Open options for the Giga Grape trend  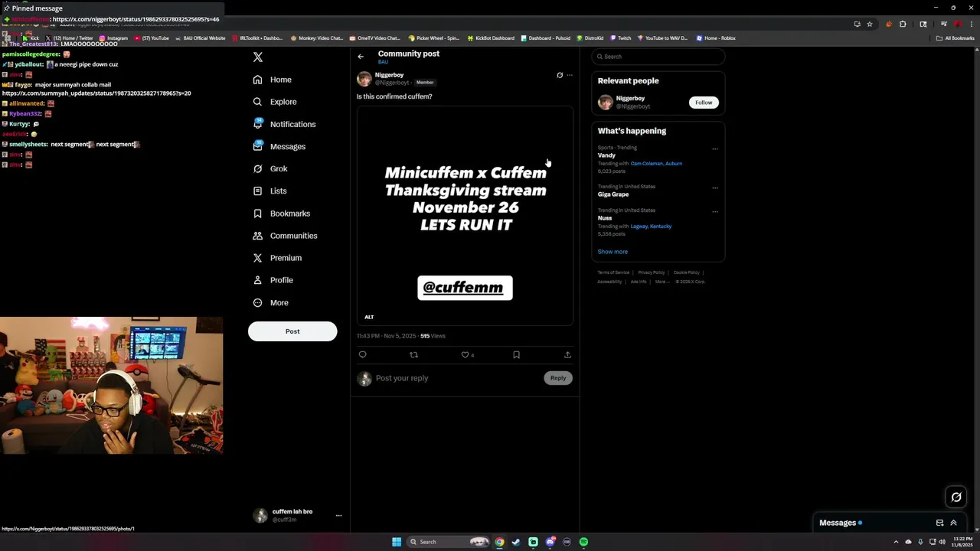point(715,188)
